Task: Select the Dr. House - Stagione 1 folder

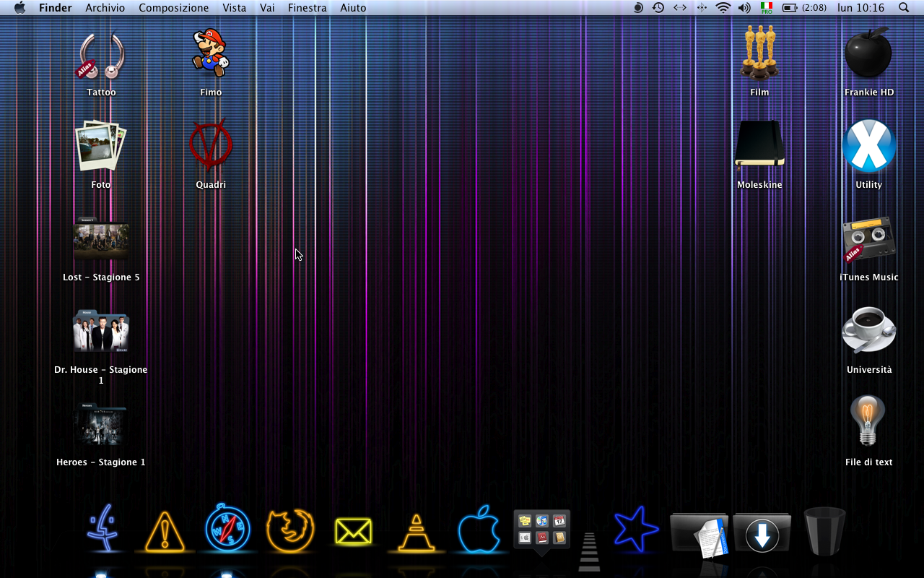Action: click(x=101, y=332)
